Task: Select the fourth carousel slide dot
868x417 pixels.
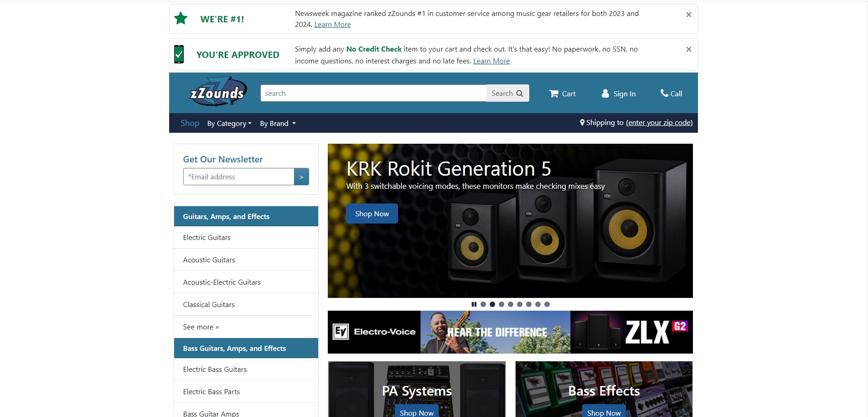Action: click(511, 304)
